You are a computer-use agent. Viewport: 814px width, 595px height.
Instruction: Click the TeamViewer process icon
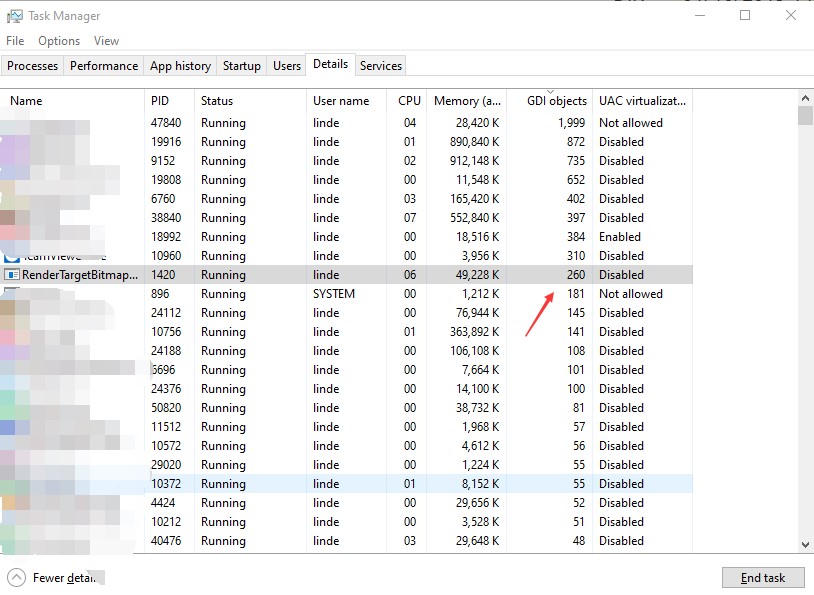[12, 255]
